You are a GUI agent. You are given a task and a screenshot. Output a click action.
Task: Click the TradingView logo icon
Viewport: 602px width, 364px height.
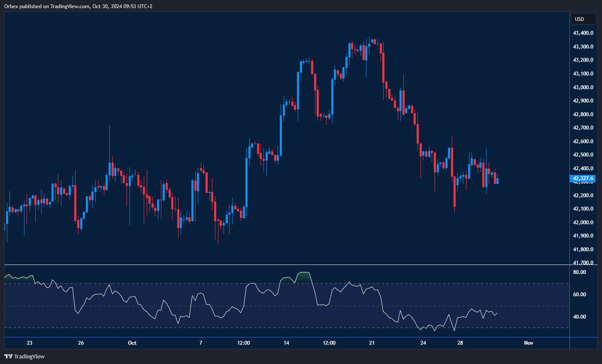point(8,356)
